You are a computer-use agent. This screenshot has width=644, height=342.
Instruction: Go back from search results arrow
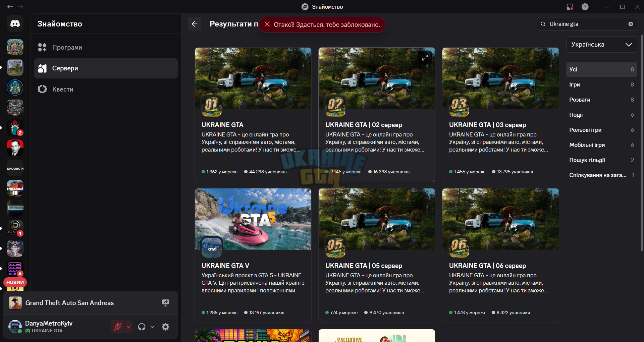tap(195, 24)
